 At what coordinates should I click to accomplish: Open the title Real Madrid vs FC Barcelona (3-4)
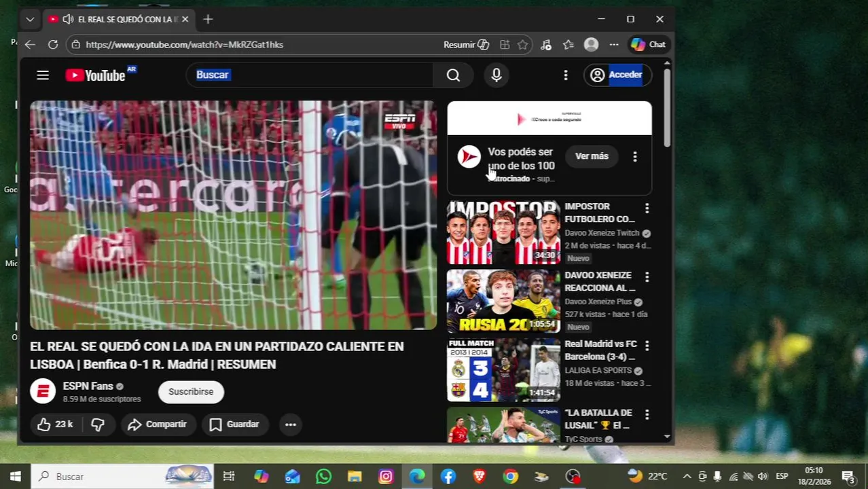pos(600,350)
